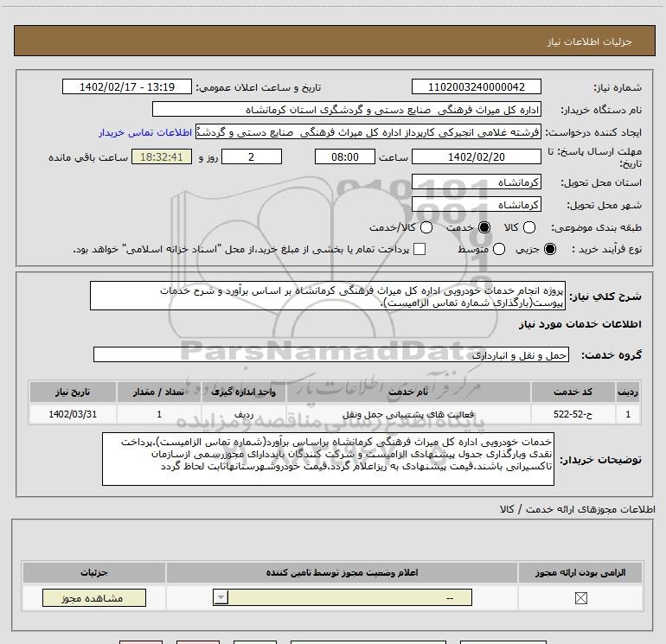Click the نام خدمت column header
666x644 pixels.
point(408,392)
